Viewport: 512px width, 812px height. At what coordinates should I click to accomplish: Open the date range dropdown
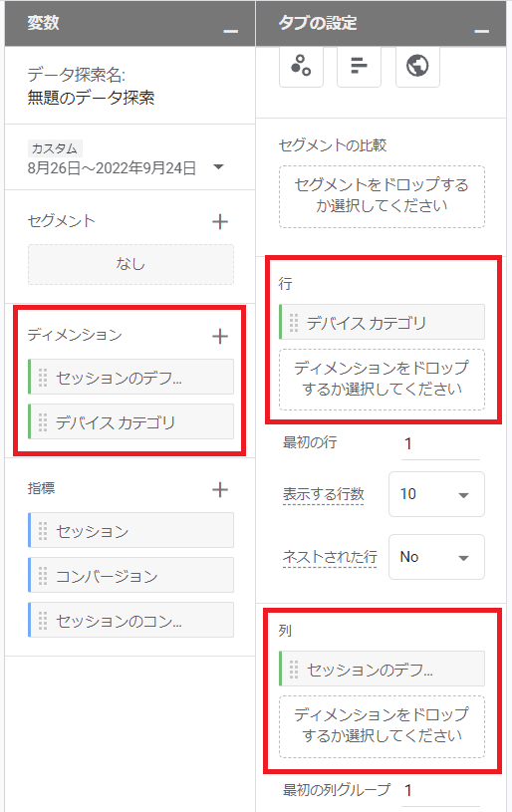218,166
